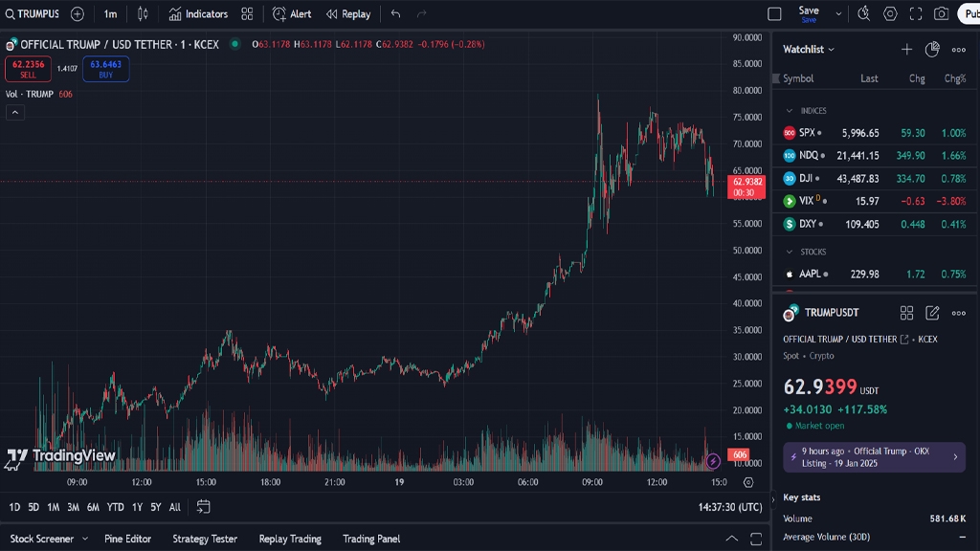Save the chart layout
The height and width of the screenshot is (551, 980).
click(x=809, y=13)
